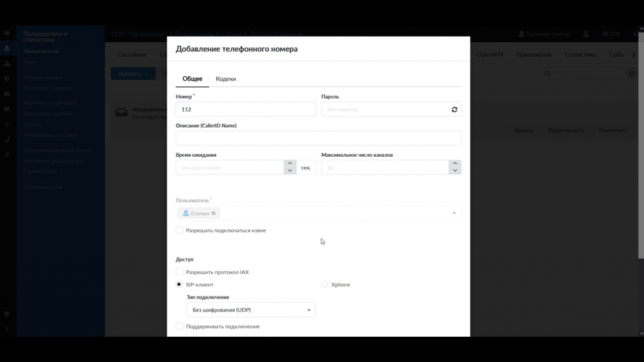Click the Время ожидания input
This screenshot has width=644, height=362.
coord(230,167)
